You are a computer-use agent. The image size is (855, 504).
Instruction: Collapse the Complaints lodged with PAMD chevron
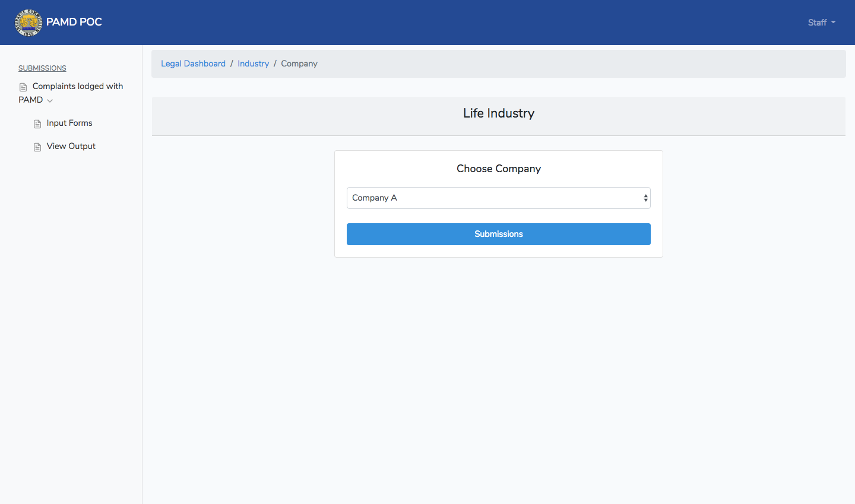[50, 100]
